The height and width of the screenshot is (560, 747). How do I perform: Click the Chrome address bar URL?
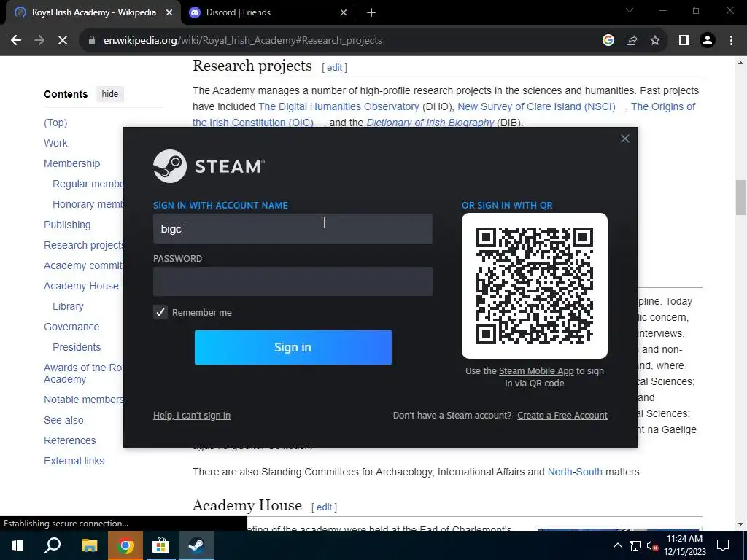click(x=242, y=41)
